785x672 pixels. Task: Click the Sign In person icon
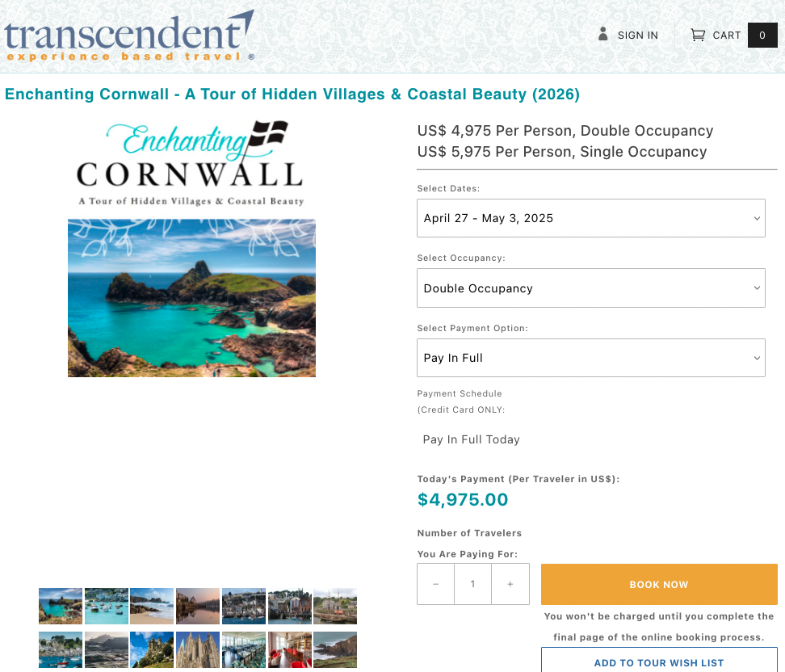(x=602, y=34)
